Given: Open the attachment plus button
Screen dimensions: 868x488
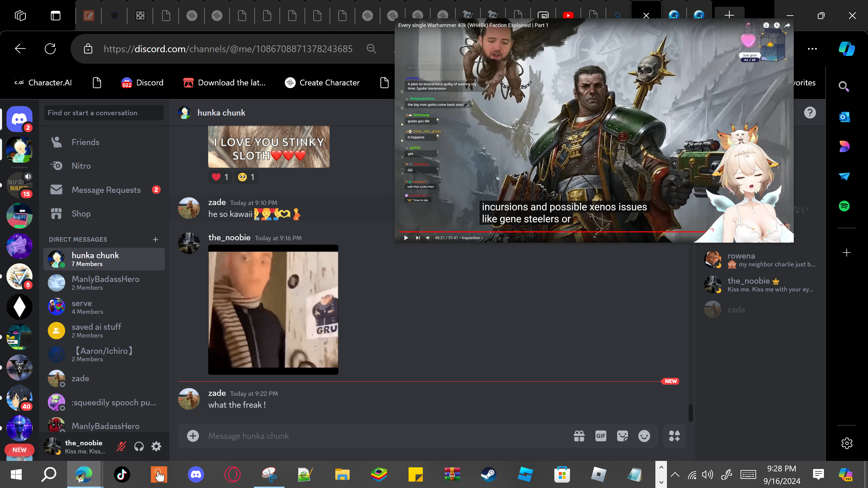Looking at the screenshot, I should click(x=193, y=436).
